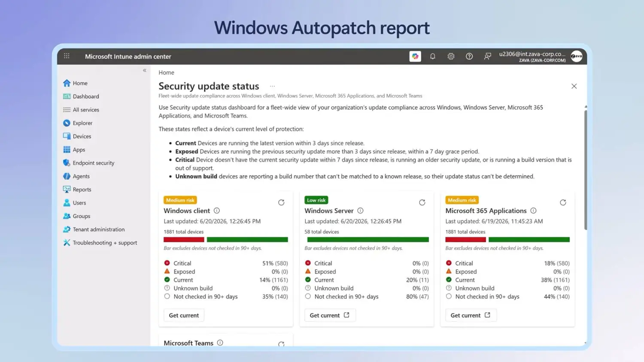Show notifications with the bell icon
Viewport: 644px width, 362px height.
pos(433,56)
